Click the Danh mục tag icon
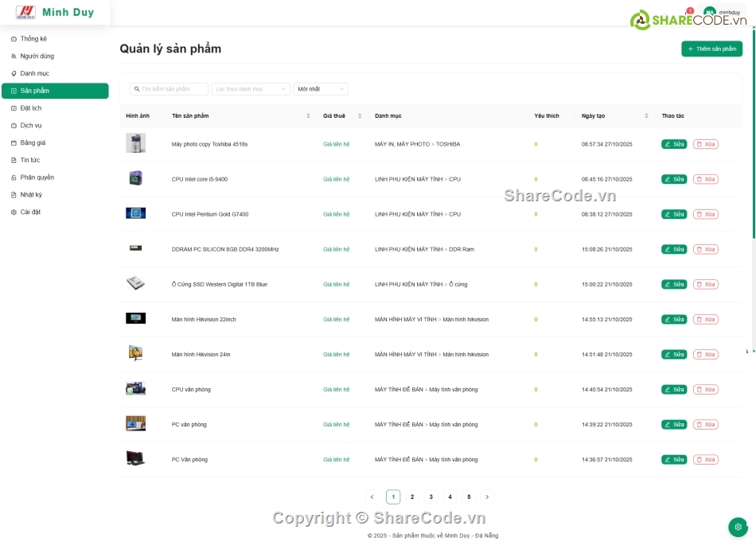This screenshot has height=545, width=756. click(14, 72)
